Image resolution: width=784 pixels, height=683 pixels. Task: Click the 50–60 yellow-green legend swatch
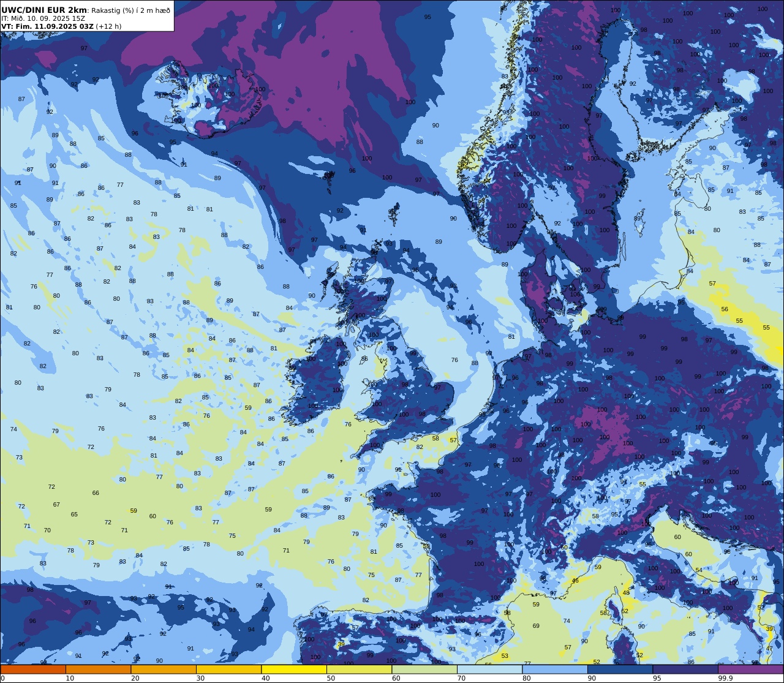pos(359,669)
